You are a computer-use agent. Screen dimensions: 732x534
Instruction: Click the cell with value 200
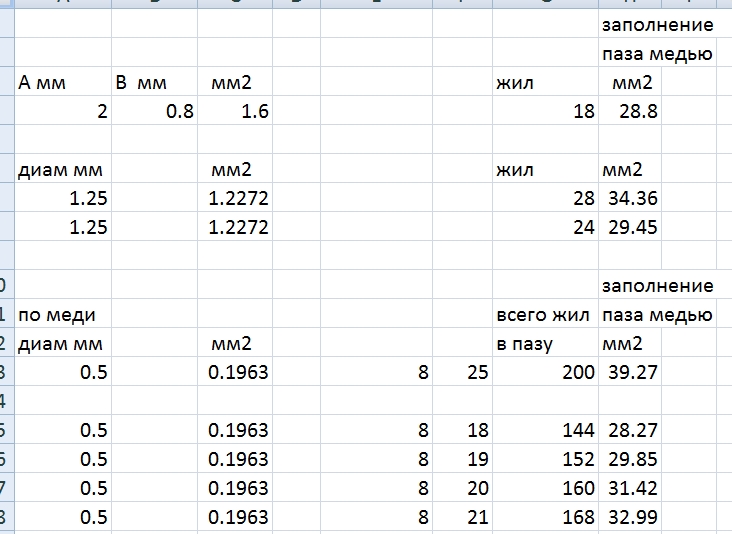click(544, 373)
